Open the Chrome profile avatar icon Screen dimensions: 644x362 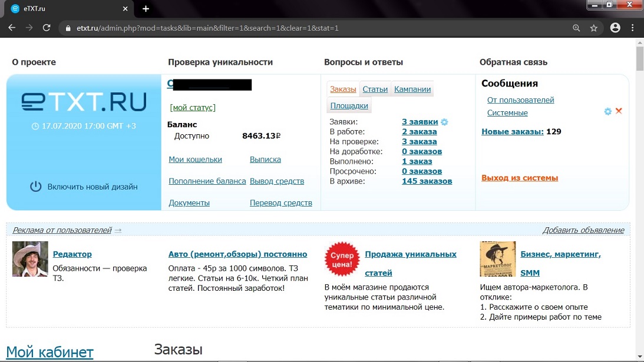[615, 28]
